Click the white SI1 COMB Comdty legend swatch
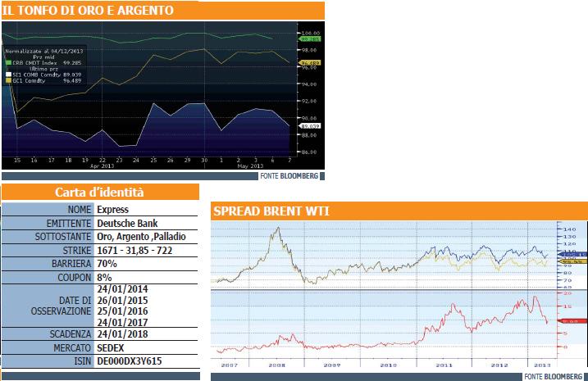Viewport: 588px width, 381px height. point(9,75)
